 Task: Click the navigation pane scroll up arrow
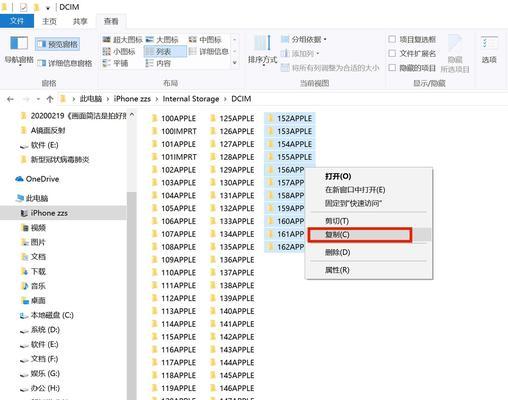point(132,116)
